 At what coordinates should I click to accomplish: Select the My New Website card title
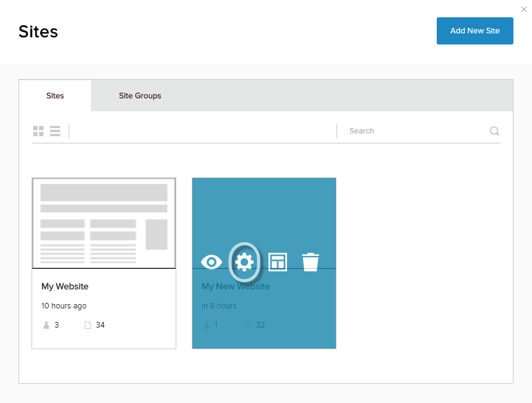(236, 286)
